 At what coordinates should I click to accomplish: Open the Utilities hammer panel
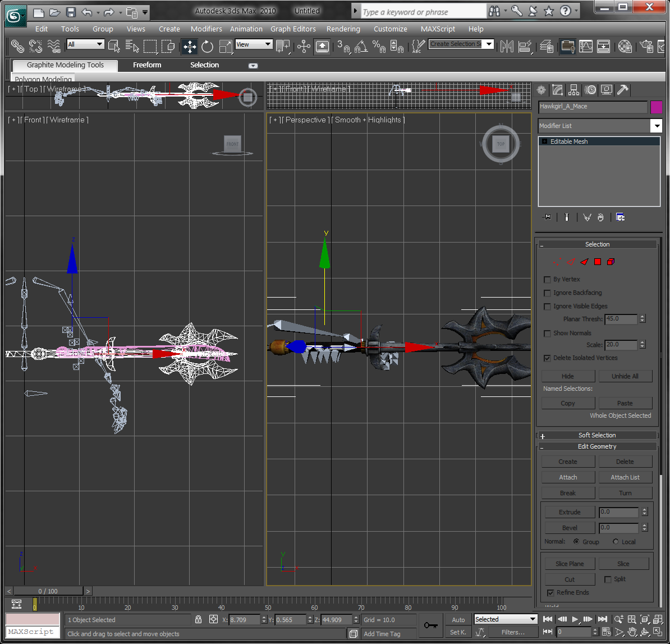622,90
